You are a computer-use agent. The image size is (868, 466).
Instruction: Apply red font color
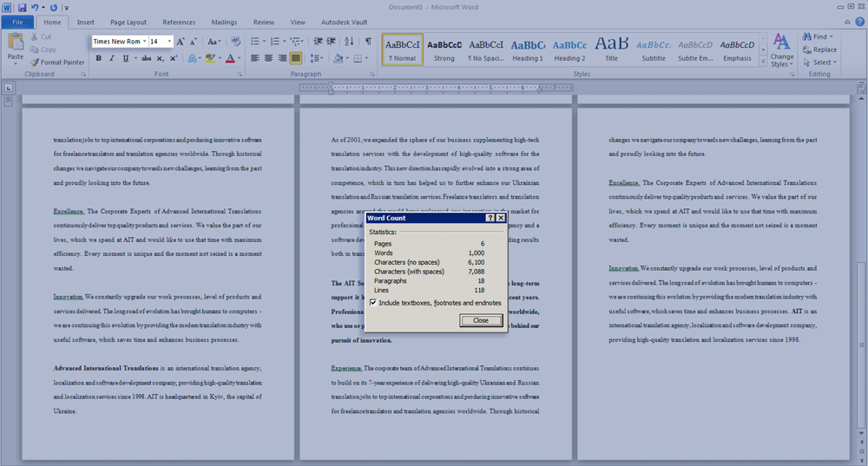[x=230, y=58]
